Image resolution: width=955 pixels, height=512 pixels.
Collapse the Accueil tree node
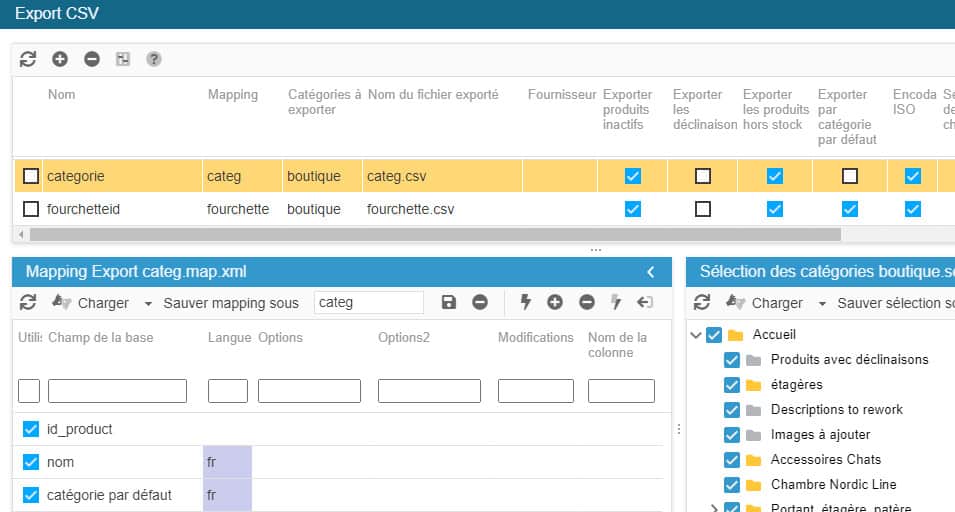point(696,335)
